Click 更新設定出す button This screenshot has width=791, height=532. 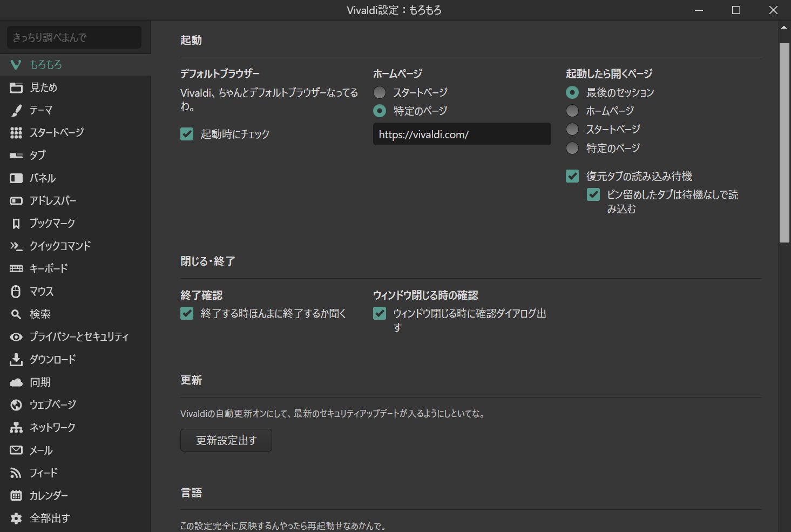[x=226, y=440]
